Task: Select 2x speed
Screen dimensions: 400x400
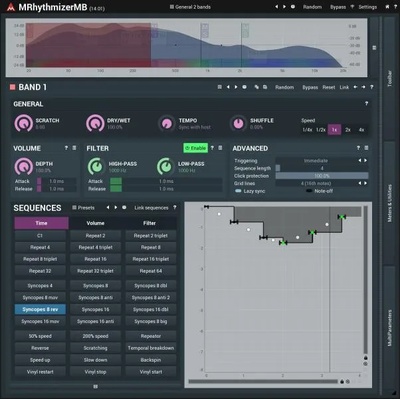Action: tap(348, 130)
